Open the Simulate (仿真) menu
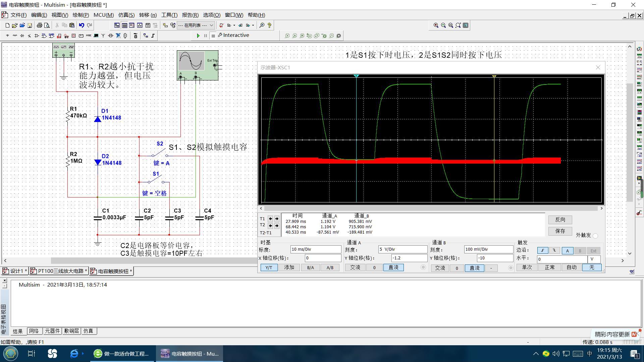The image size is (644, 362). (x=126, y=15)
